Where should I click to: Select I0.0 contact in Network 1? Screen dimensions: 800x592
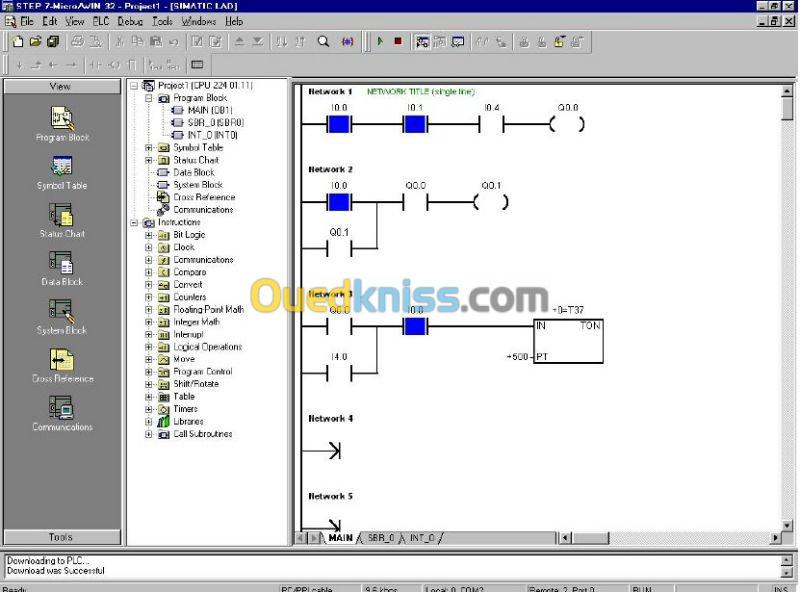pos(339,124)
